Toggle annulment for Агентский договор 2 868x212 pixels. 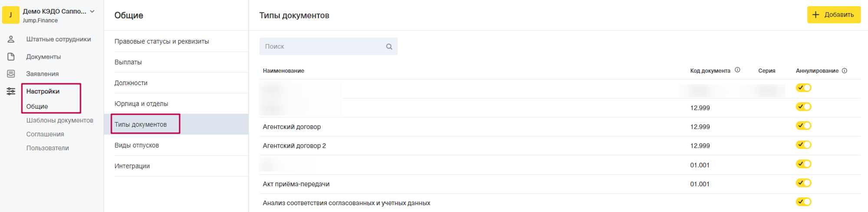[x=803, y=145]
